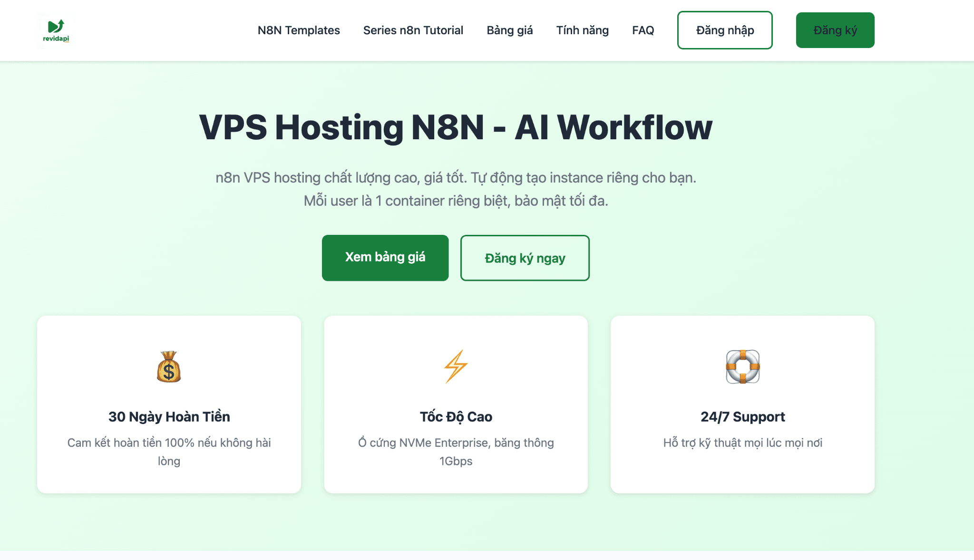Open N8N Templates menu item
This screenshot has width=974, height=560.
pos(299,30)
